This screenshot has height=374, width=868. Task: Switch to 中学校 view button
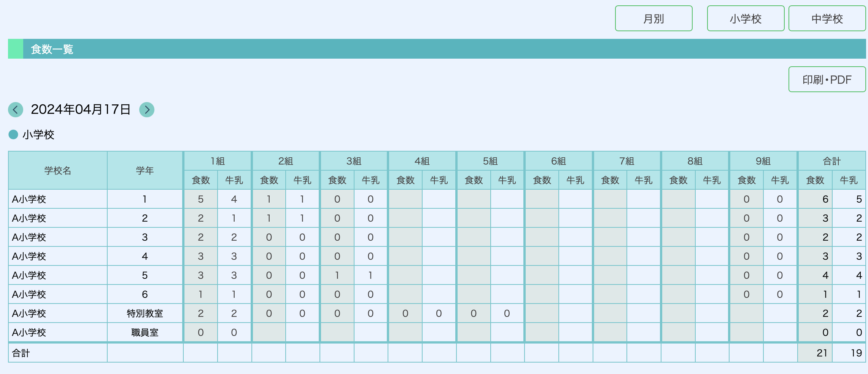(x=827, y=19)
